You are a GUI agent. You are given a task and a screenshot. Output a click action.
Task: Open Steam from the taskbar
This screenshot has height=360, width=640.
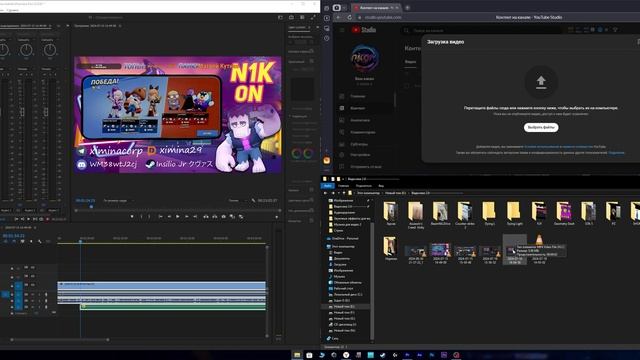382,355
